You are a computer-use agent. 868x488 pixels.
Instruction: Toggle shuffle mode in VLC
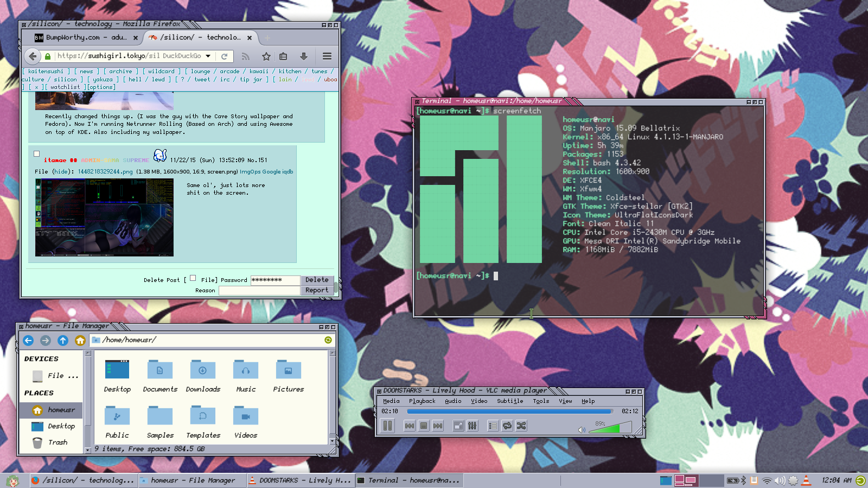(521, 426)
